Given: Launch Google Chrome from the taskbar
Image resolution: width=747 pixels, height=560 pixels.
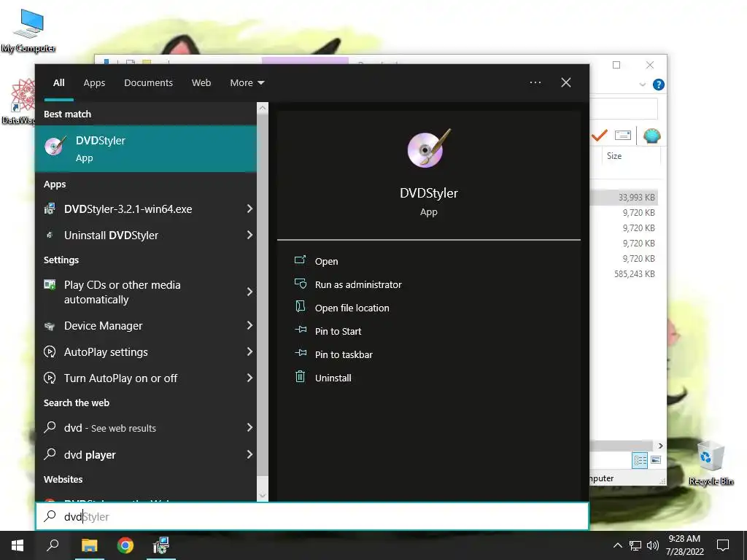Looking at the screenshot, I should 125,545.
